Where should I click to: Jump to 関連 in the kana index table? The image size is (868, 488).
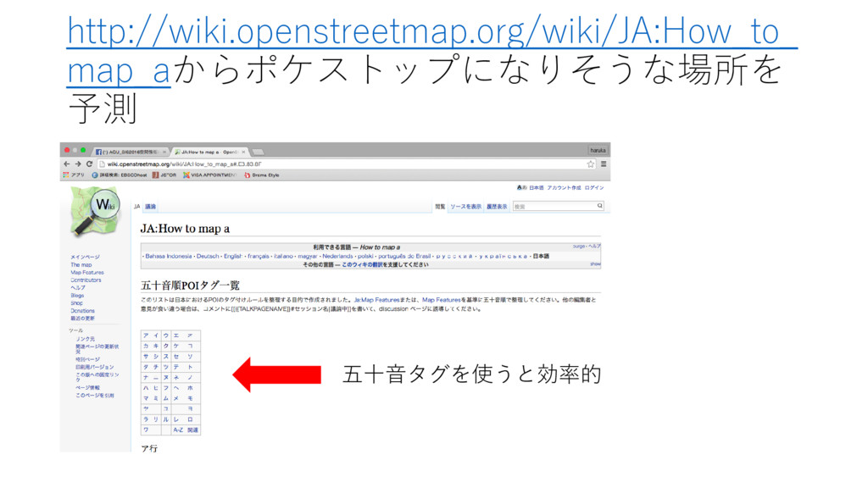(x=192, y=430)
